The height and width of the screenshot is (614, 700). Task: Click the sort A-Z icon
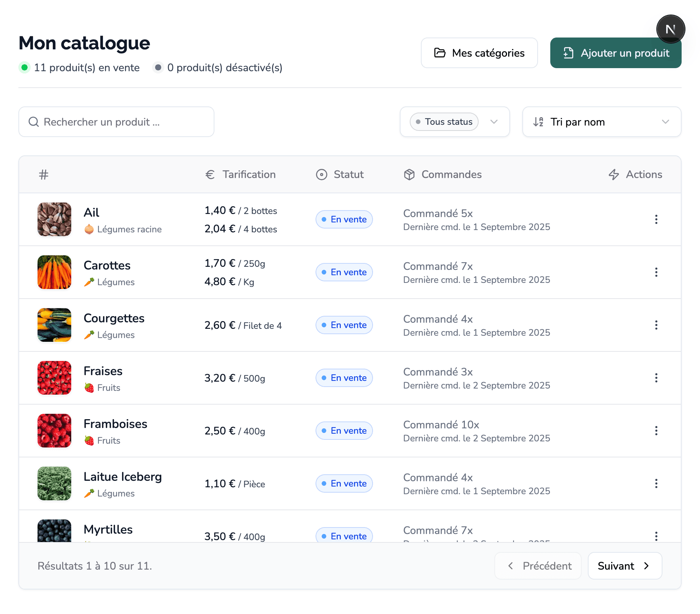538,122
